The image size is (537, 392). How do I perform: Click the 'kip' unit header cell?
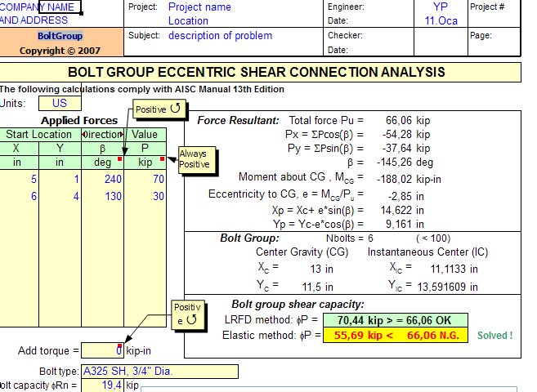coord(145,163)
